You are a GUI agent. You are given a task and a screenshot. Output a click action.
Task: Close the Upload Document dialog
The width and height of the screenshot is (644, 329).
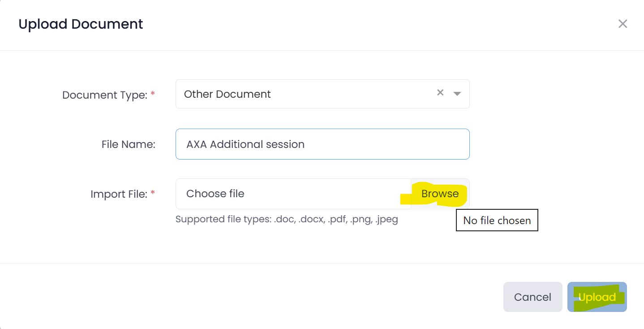pyautogui.click(x=623, y=24)
